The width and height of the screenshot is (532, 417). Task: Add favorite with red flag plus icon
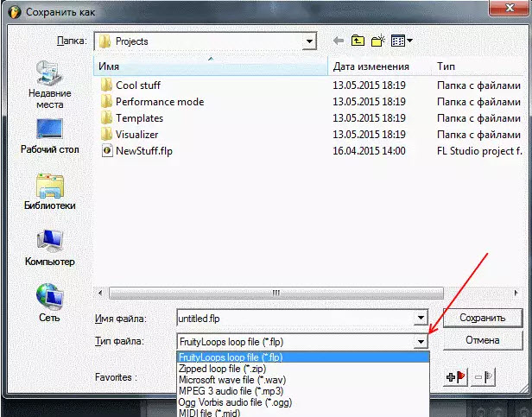coord(455,376)
